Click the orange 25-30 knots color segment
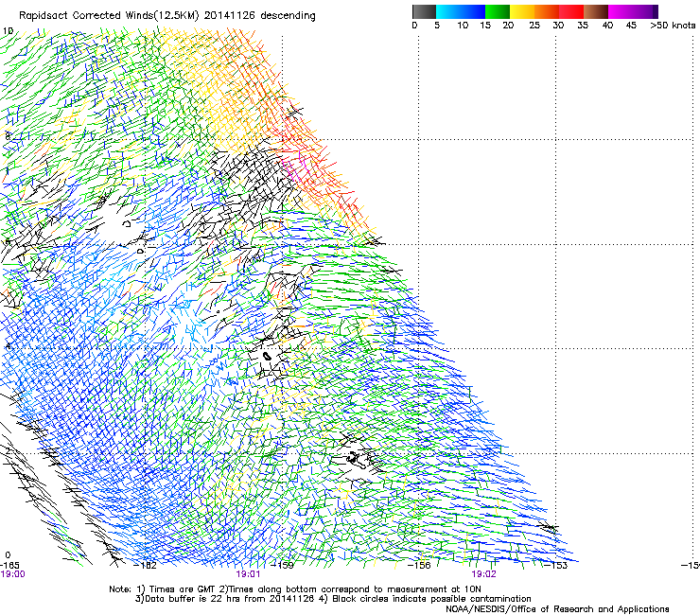Image resolution: width=700 pixels, height=615 pixels. [x=547, y=11]
